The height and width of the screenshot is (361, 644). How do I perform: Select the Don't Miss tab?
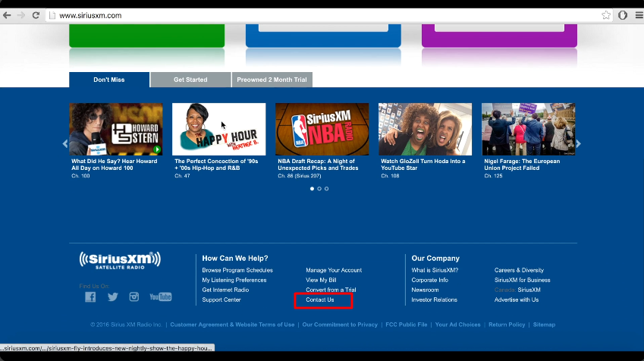[109, 80]
